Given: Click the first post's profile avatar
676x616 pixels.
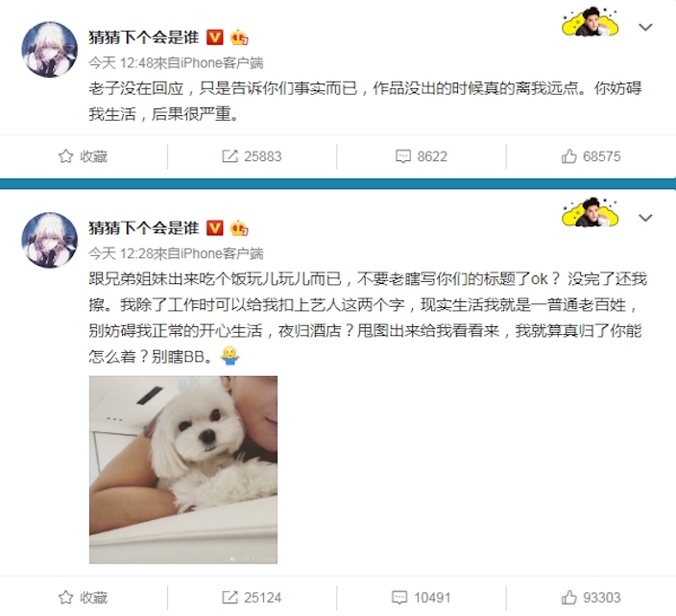Looking at the screenshot, I should 50,50.
